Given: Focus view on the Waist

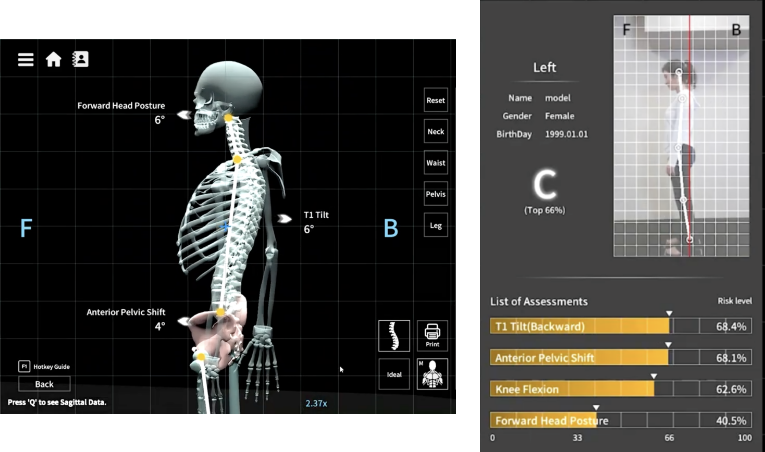Looking at the screenshot, I should coord(435,163).
